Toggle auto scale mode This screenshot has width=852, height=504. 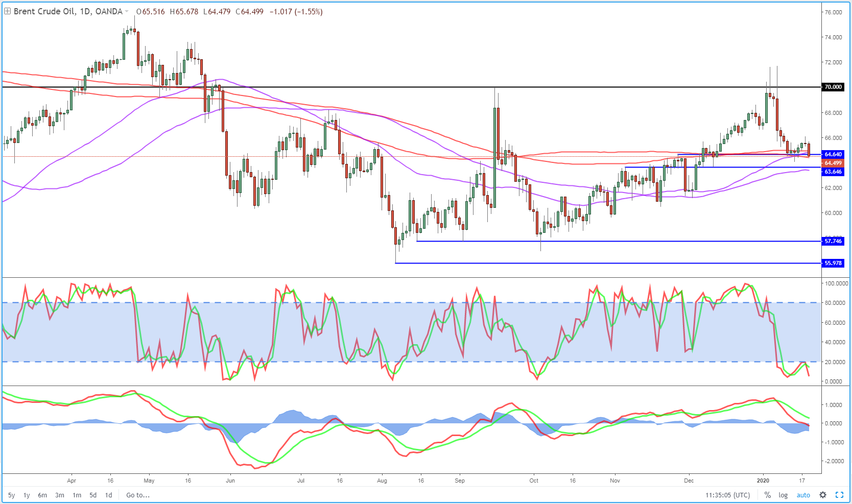coord(803,495)
